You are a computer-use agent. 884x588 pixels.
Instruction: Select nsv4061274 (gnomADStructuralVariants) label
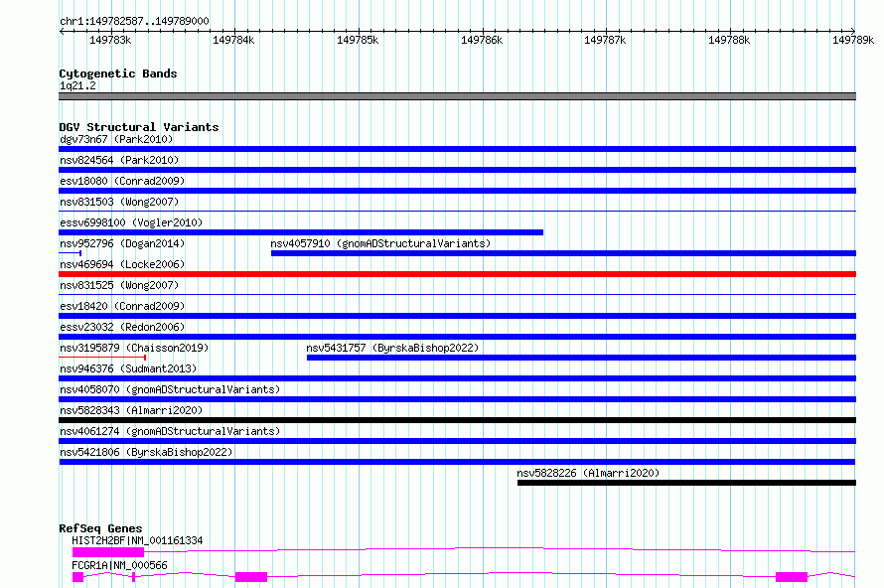170,431
